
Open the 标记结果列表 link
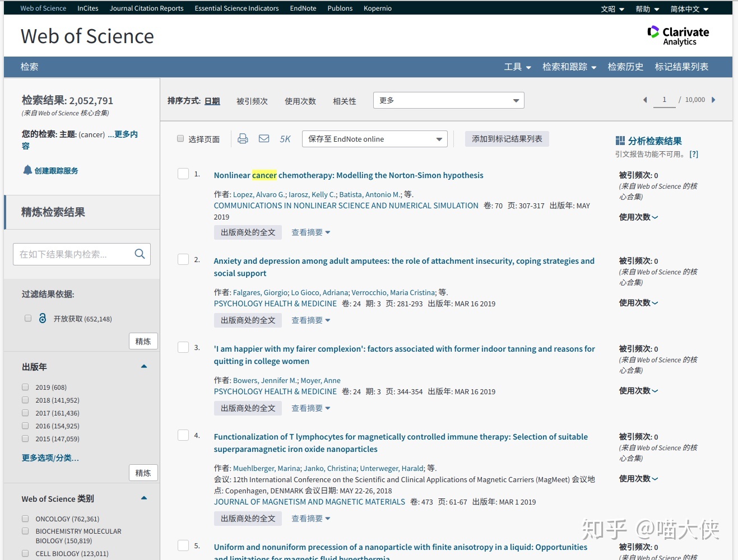pos(681,67)
